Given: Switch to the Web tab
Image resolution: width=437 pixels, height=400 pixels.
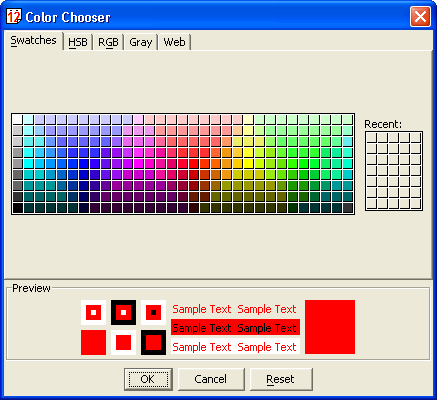Looking at the screenshot, I should pos(174,42).
